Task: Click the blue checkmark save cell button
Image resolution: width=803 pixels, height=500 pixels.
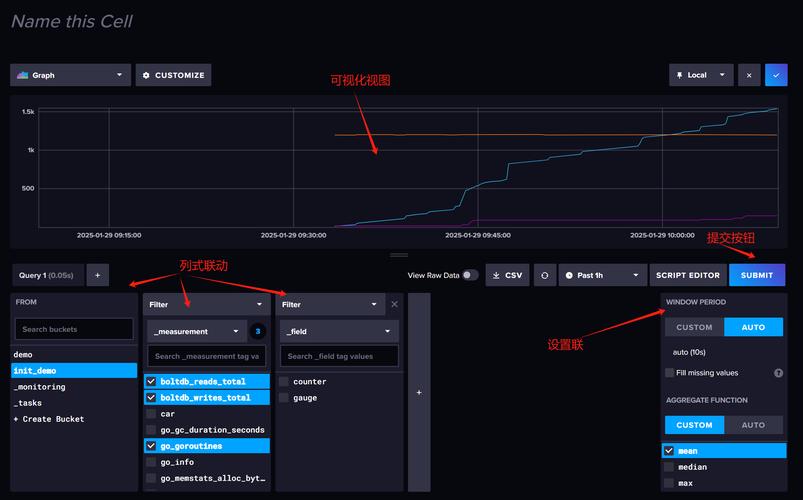Action: (776, 75)
